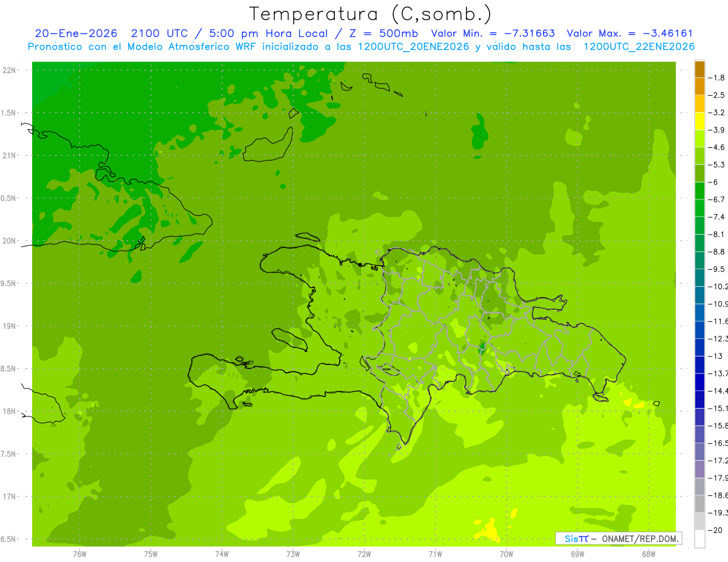728x562 pixels.
Task: Pick the orange swatch between -1.8 and -2.5
Action: coord(699,87)
